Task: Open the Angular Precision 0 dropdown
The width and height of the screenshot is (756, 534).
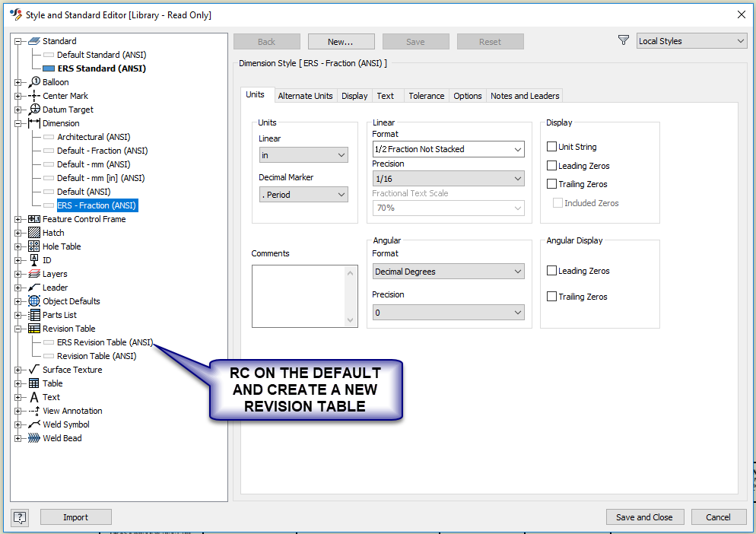Action: (x=449, y=312)
